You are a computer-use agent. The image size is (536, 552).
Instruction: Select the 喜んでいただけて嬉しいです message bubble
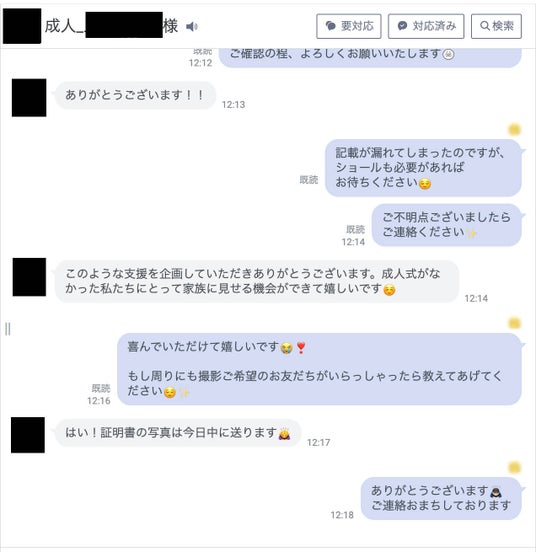(x=319, y=369)
